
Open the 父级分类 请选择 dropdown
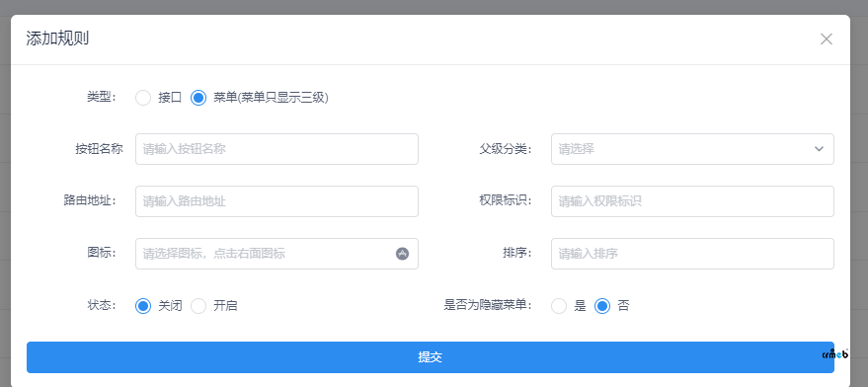click(692, 149)
